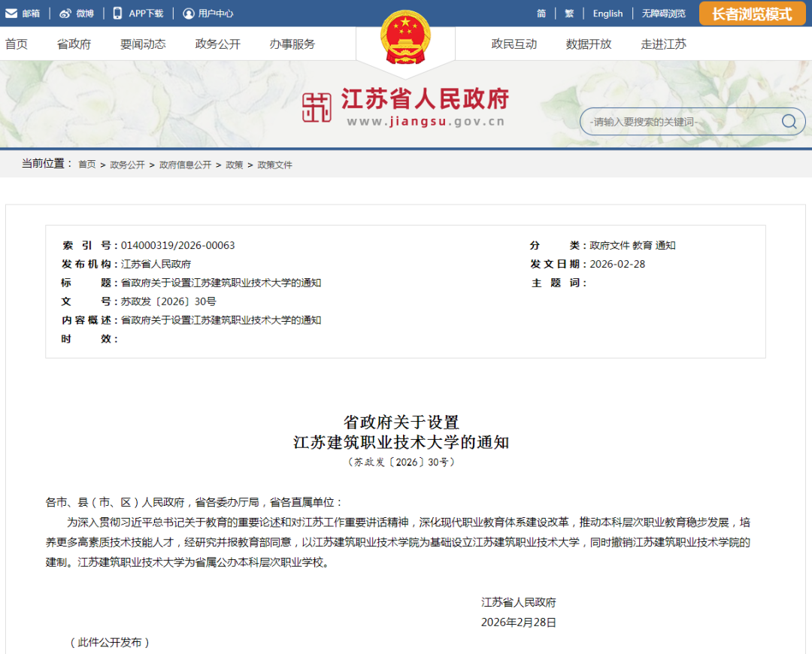Open the 省政府 navigation menu
The height and width of the screenshot is (654, 812).
pos(74,44)
